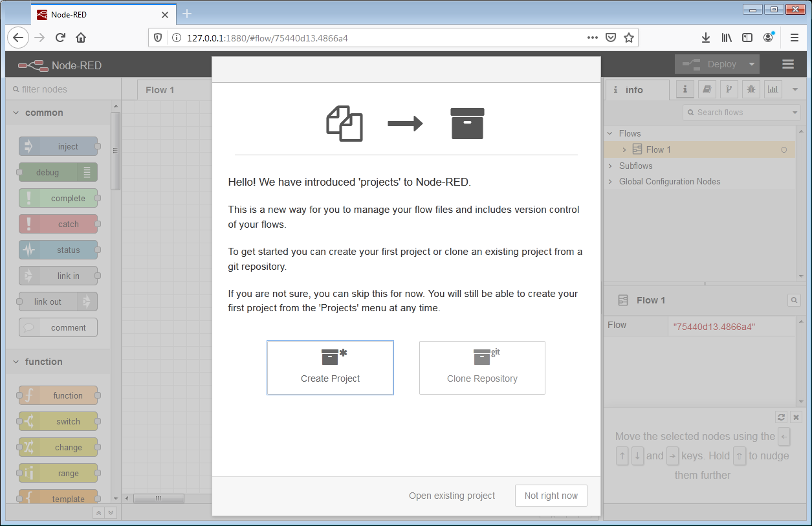This screenshot has height=526, width=812.
Task: Refresh the tip with cycle icon
Action: pos(781,417)
